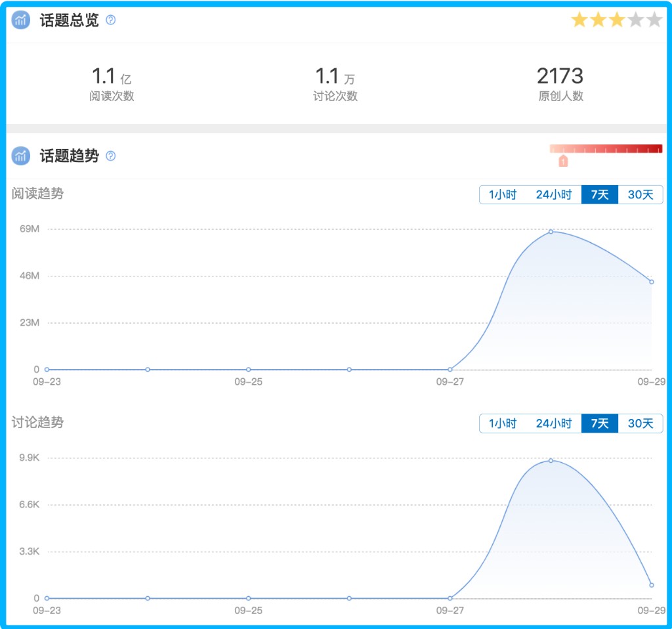Click the third gold rating star
Viewport: 672px width, 629px height.
[x=616, y=20]
